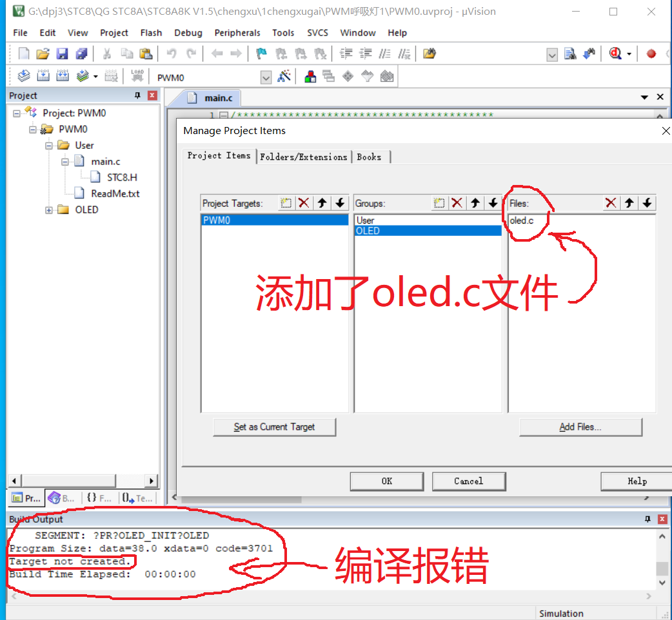Move group up in Groups list

coord(475,203)
